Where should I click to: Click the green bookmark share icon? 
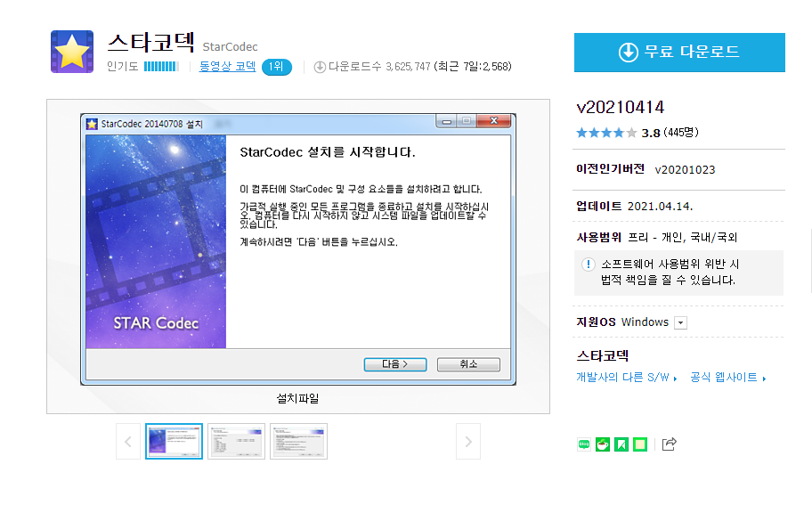pos(621,444)
